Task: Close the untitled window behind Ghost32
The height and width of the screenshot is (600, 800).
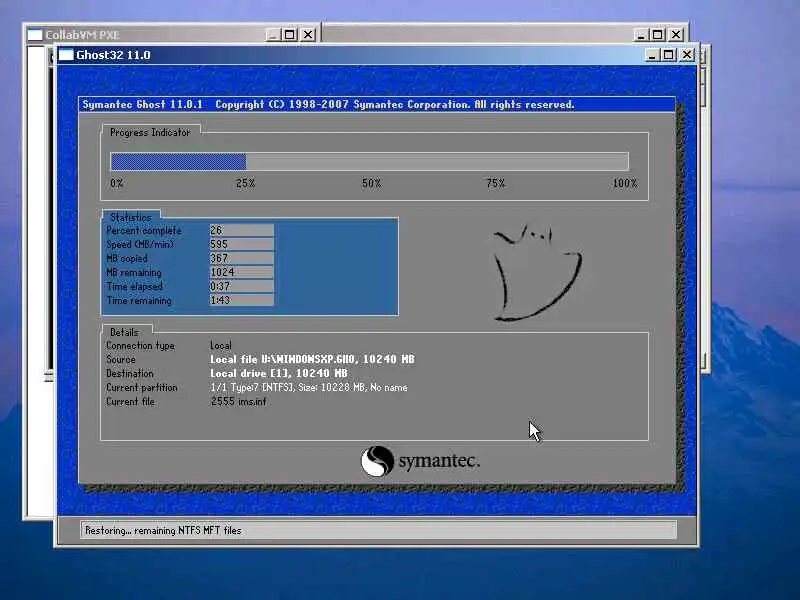Action: tap(676, 35)
